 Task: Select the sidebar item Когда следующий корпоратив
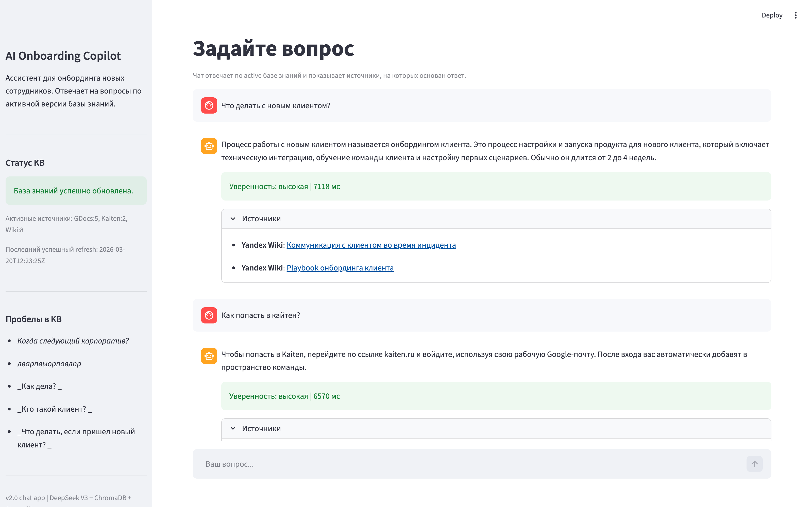pos(73,340)
